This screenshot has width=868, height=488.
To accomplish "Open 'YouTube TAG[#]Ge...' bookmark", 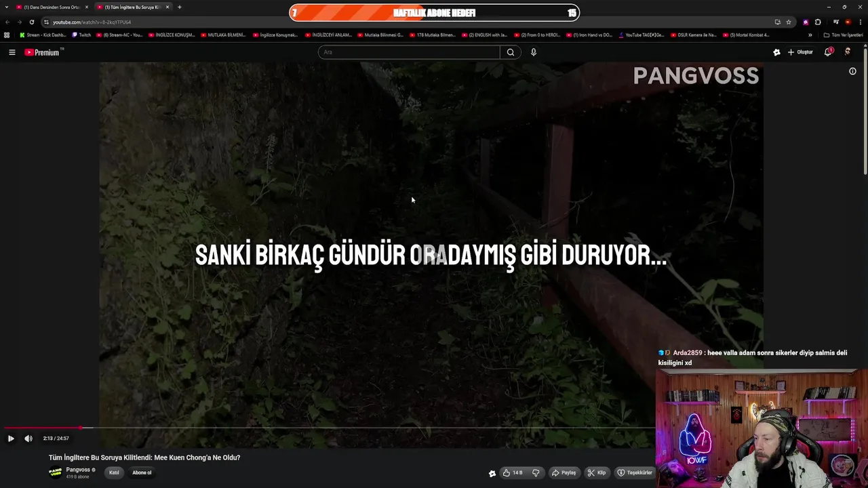I will (642, 35).
